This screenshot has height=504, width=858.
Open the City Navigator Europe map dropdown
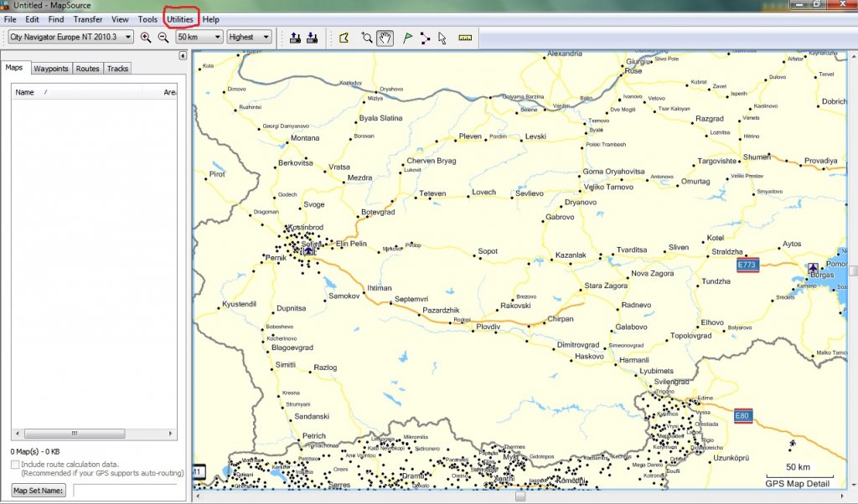(70, 37)
